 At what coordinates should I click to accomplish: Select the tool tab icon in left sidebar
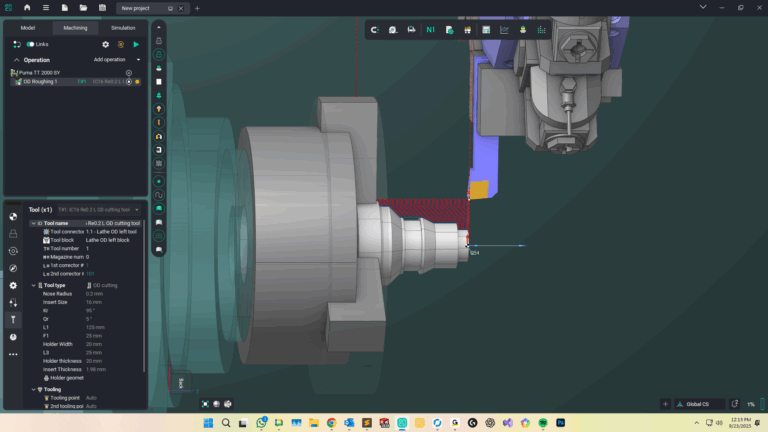13,320
